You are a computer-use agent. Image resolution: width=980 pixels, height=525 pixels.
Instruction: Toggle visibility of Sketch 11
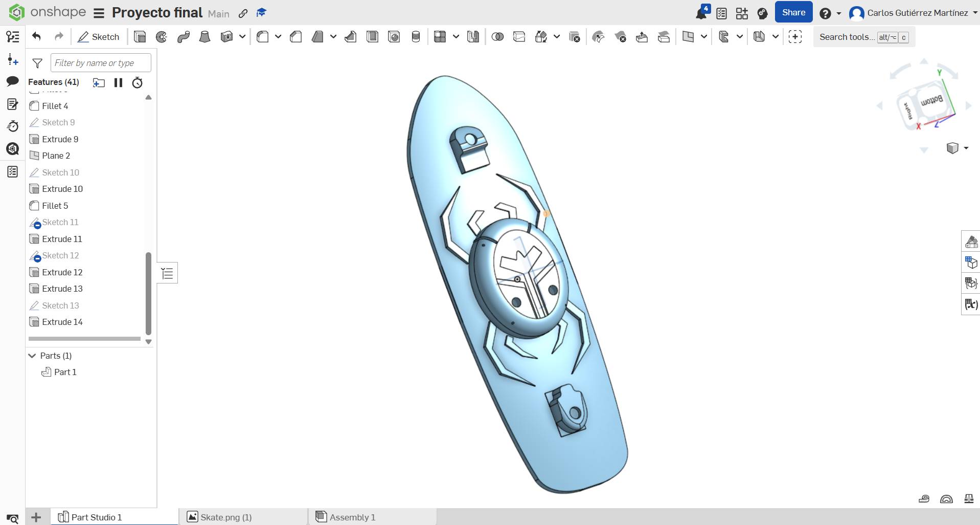36,224
